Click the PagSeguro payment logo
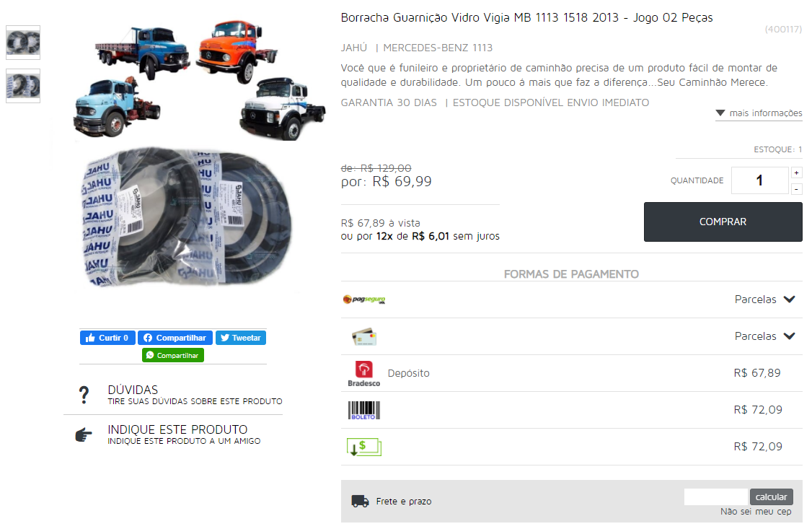The height and width of the screenshot is (529, 812). 364,300
